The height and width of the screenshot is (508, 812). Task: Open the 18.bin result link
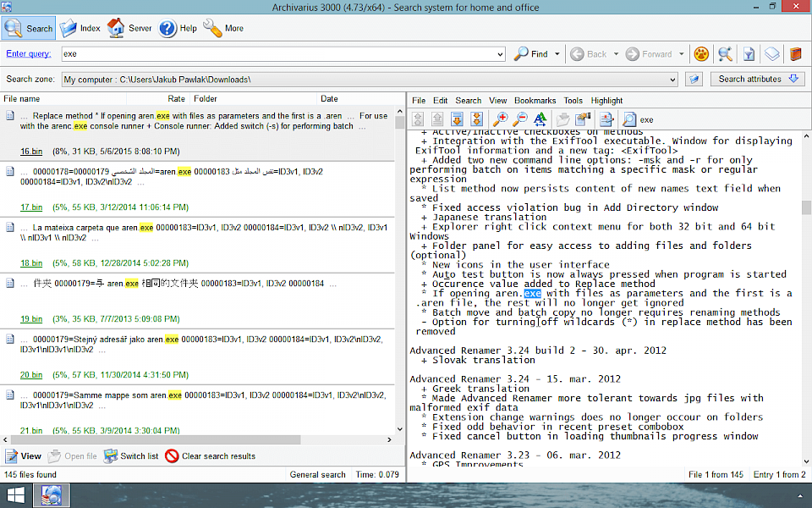pos(31,263)
